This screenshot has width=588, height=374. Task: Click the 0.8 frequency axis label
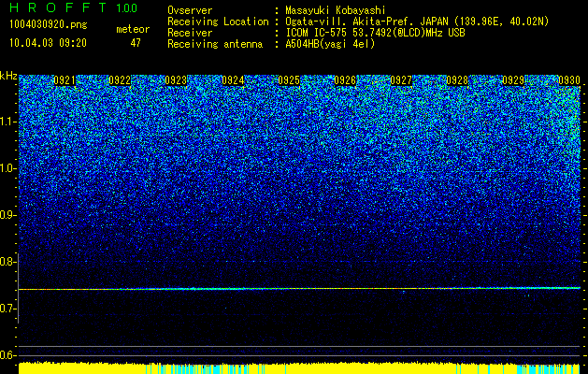pyautogui.click(x=7, y=262)
